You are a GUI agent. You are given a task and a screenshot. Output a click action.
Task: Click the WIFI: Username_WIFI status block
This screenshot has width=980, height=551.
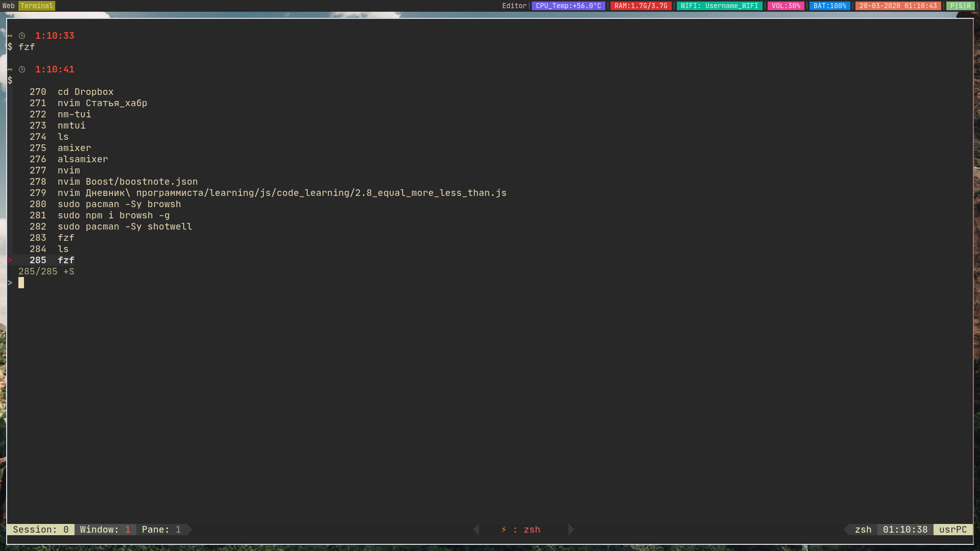[x=719, y=6]
